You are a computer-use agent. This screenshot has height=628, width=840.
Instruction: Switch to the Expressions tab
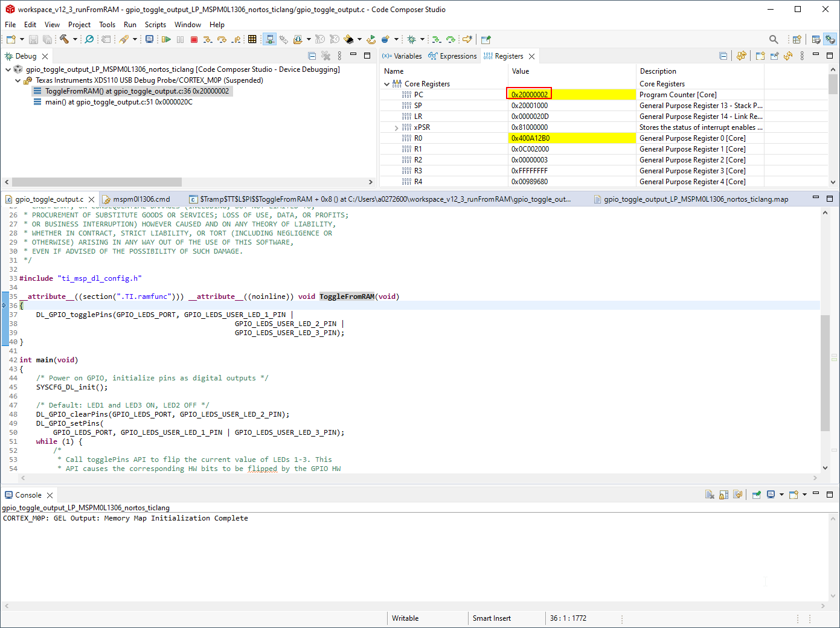[x=452, y=56]
